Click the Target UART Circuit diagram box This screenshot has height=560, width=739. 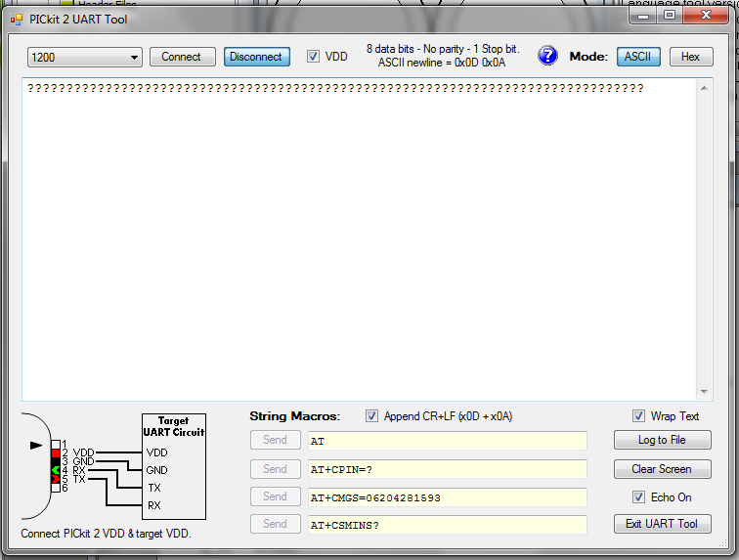(x=174, y=466)
